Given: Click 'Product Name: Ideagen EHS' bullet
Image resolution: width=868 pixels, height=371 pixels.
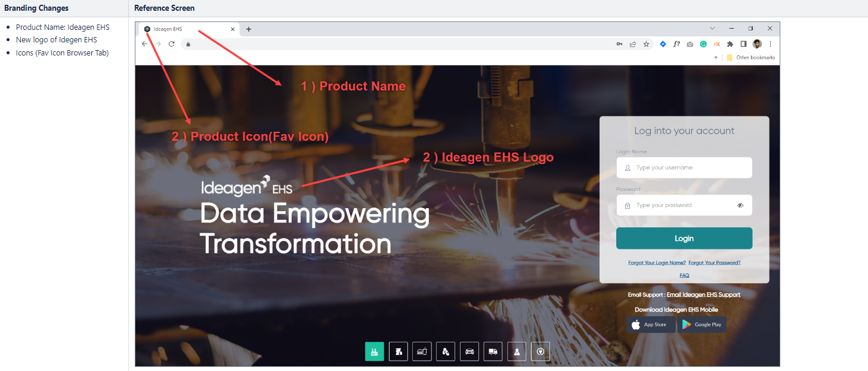Looking at the screenshot, I should coord(63,27).
